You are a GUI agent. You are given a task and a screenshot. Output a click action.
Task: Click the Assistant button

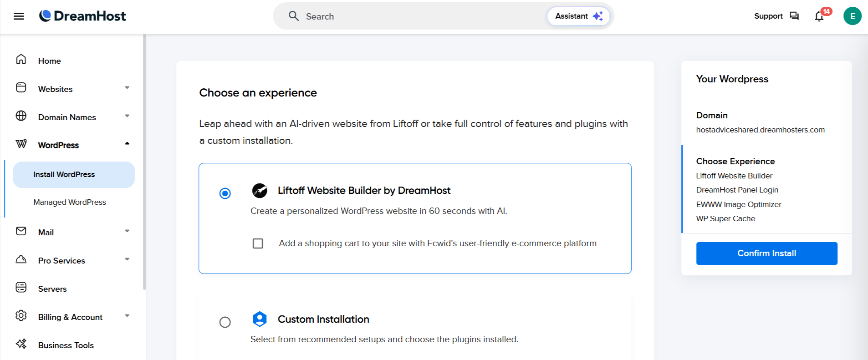578,16
